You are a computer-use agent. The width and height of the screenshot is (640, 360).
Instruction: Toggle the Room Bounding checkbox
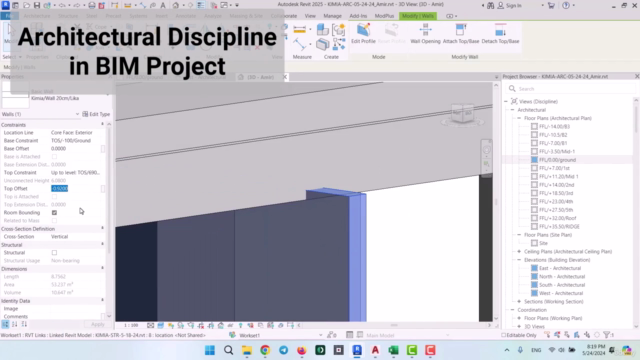(x=54, y=213)
